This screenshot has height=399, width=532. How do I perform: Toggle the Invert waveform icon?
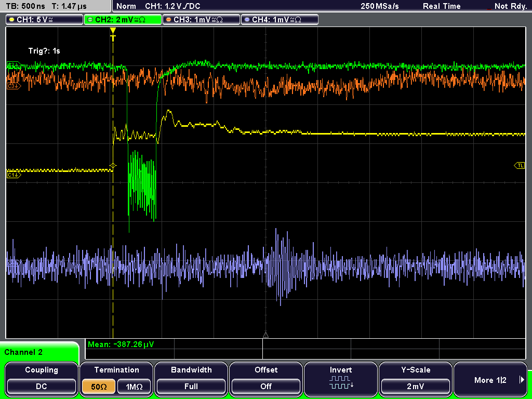(341, 382)
